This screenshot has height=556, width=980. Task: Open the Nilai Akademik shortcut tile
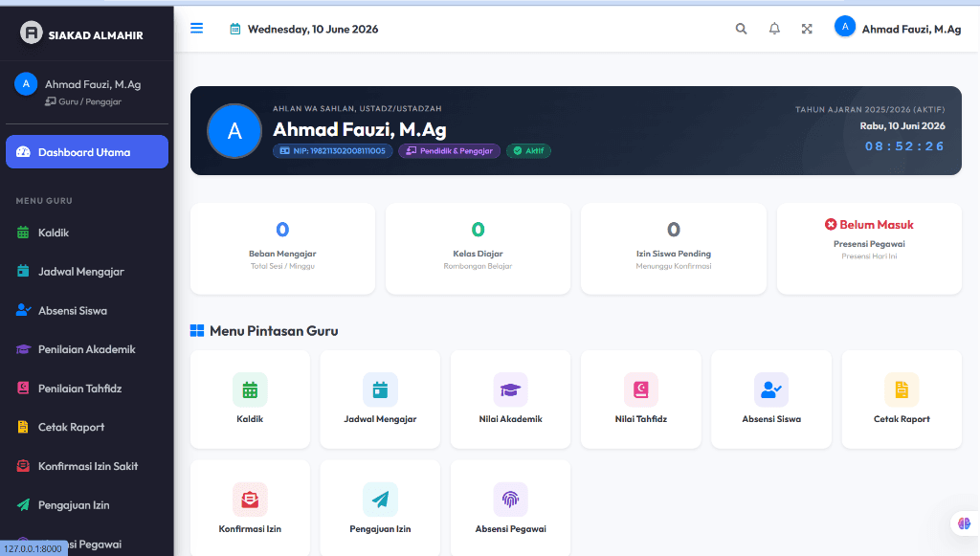click(511, 399)
